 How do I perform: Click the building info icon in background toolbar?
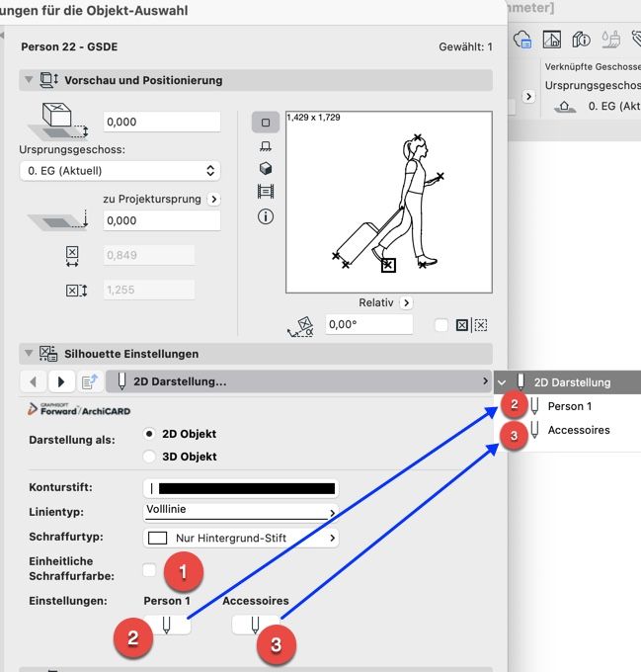[581, 40]
